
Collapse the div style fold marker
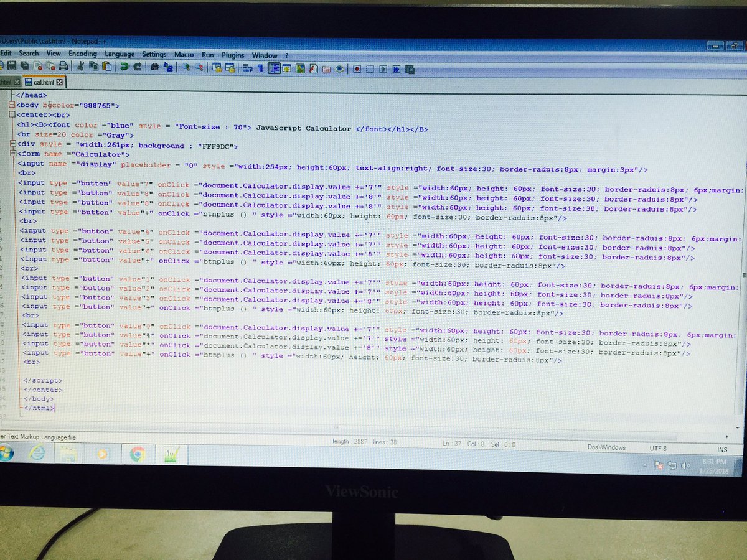12,144
